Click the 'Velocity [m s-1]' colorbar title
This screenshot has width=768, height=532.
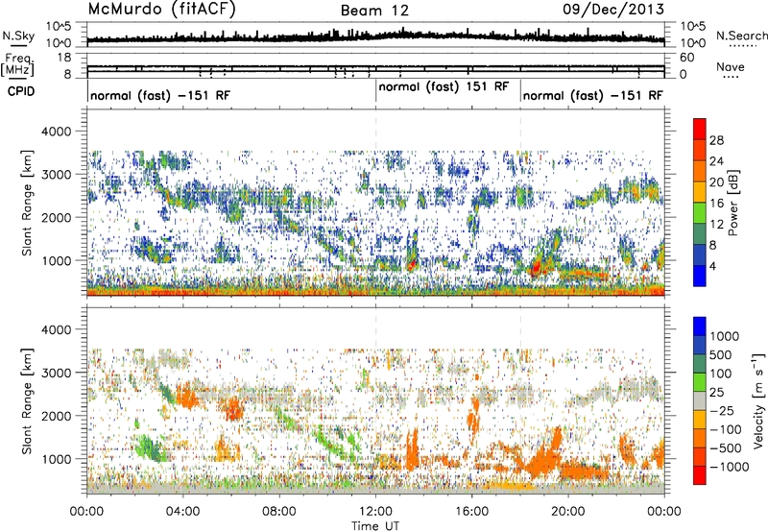tap(758, 400)
